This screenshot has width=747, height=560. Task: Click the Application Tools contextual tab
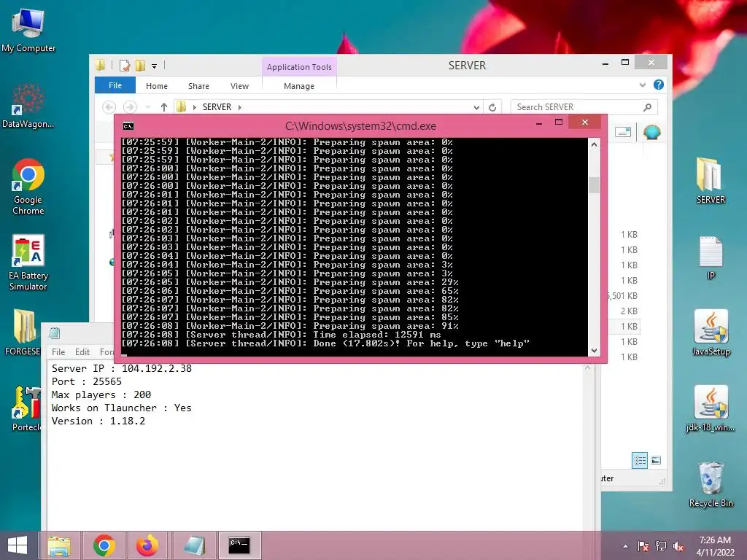click(x=299, y=67)
